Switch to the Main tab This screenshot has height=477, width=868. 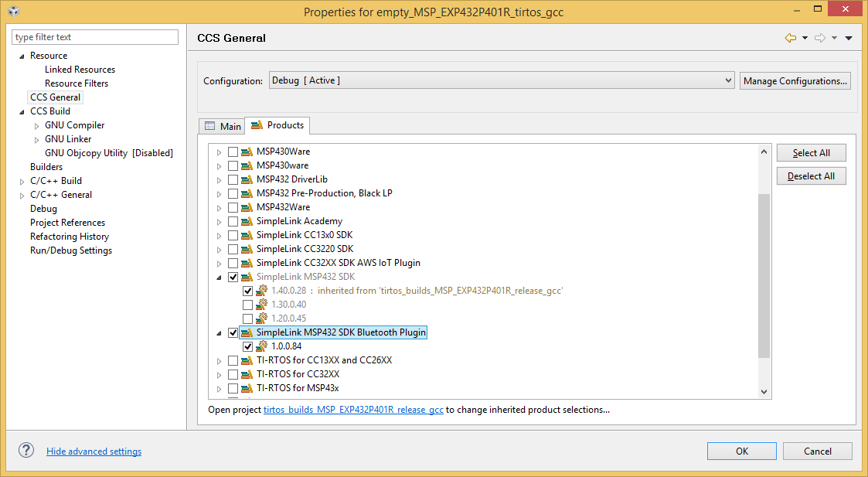pos(223,126)
